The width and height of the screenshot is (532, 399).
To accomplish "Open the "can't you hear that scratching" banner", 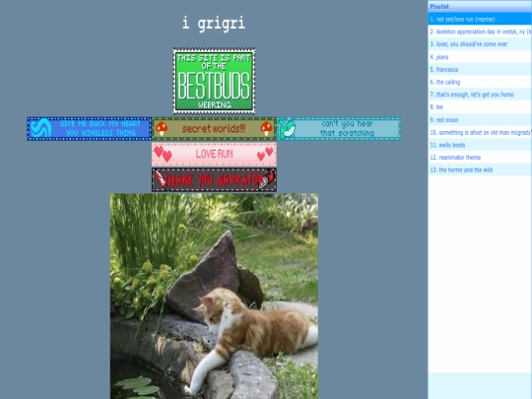I will tap(339, 129).
